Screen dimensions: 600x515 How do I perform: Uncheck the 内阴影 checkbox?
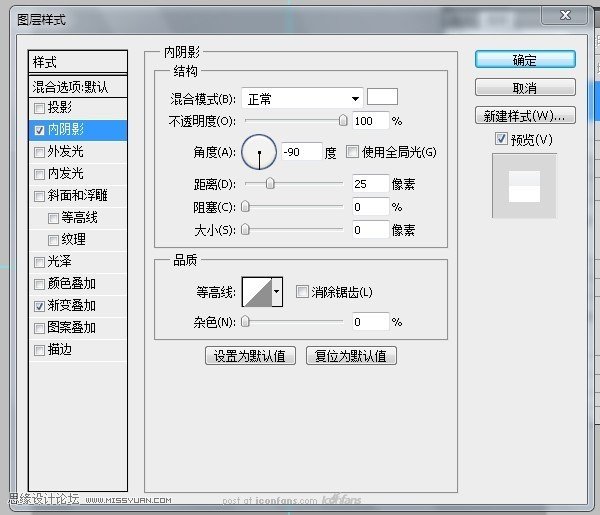coord(39,130)
